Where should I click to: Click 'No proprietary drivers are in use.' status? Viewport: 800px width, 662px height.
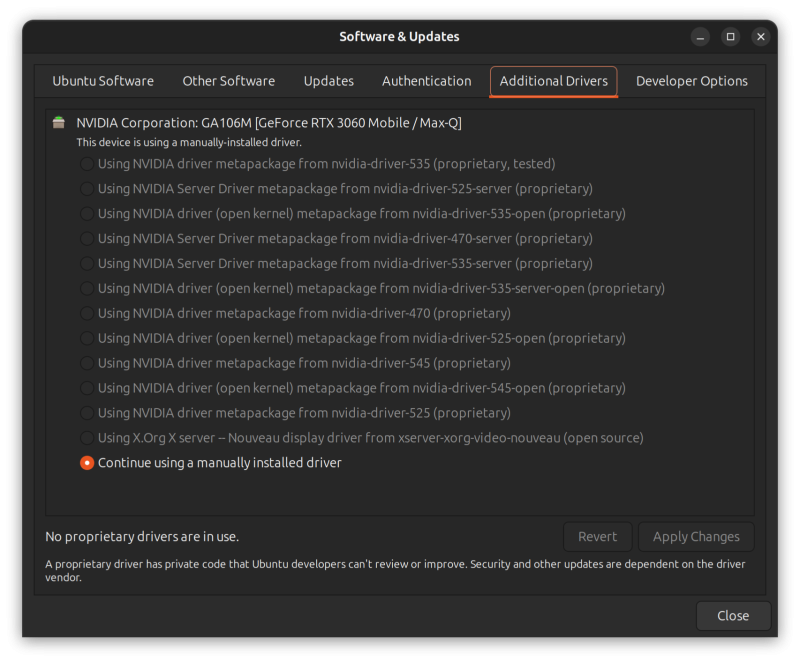(x=142, y=537)
